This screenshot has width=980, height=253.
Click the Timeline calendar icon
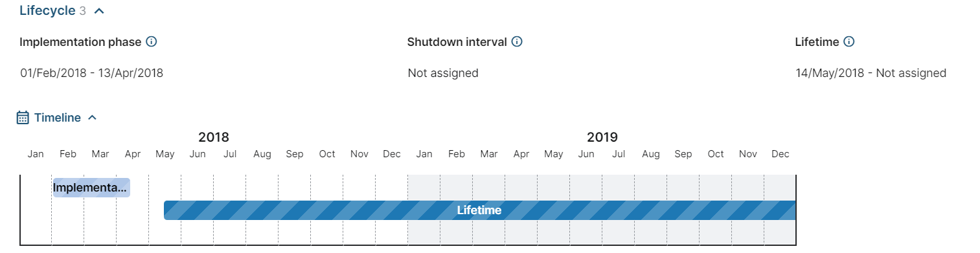coord(23,118)
